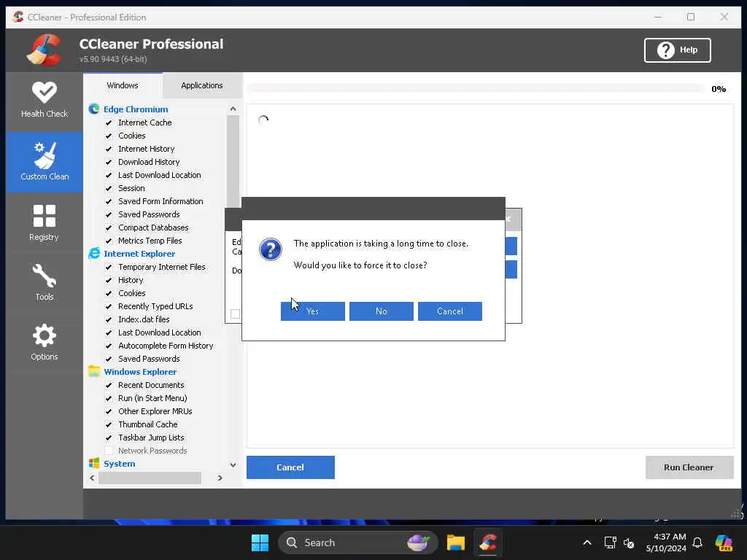Viewport: 747px width, 560px height.
Task: Click the CCleaner logo in the header
Action: (x=43, y=50)
